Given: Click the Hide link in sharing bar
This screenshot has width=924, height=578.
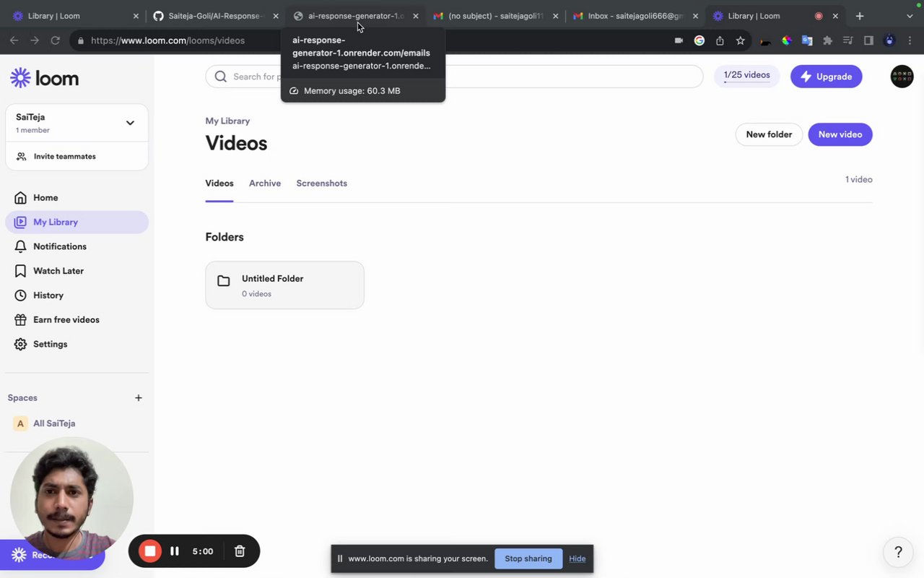Looking at the screenshot, I should tap(577, 558).
